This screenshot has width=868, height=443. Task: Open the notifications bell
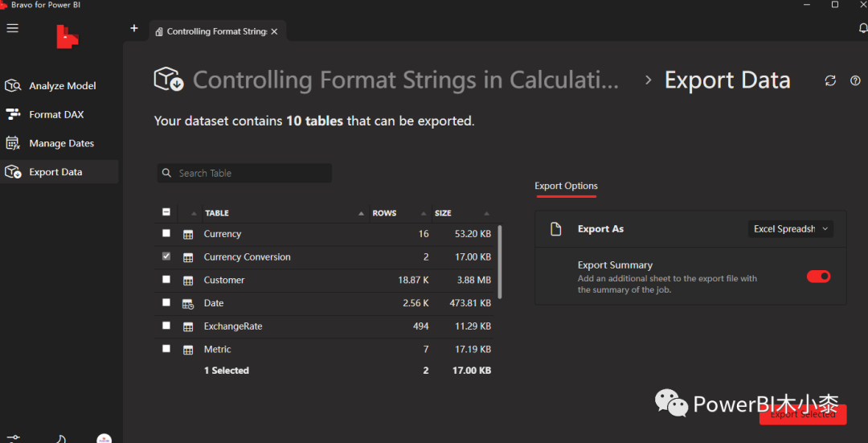(x=863, y=28)
